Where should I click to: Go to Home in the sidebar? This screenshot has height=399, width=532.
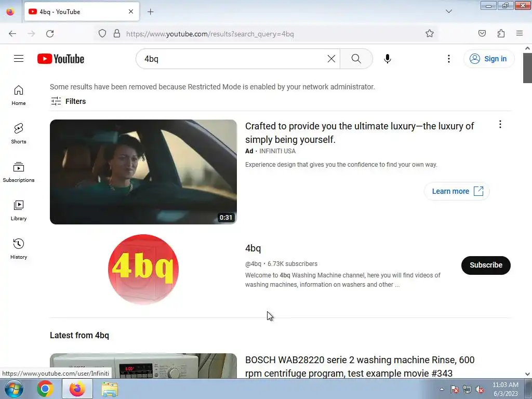pos(19,96)
